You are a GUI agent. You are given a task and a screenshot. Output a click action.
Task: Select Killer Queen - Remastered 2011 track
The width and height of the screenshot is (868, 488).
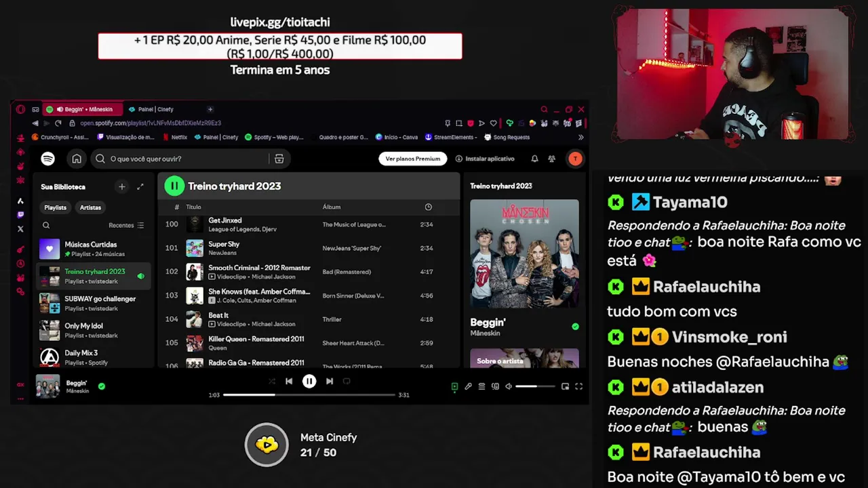tap(309, 343)
